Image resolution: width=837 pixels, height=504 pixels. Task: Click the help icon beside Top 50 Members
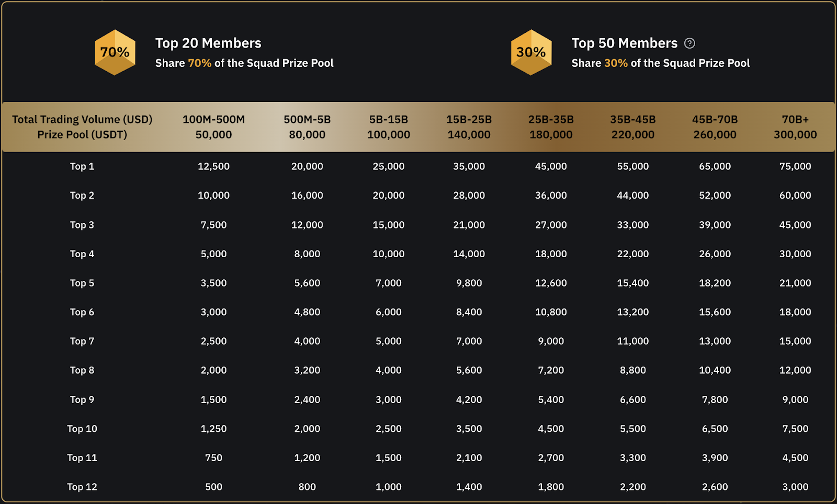point(690,43)
